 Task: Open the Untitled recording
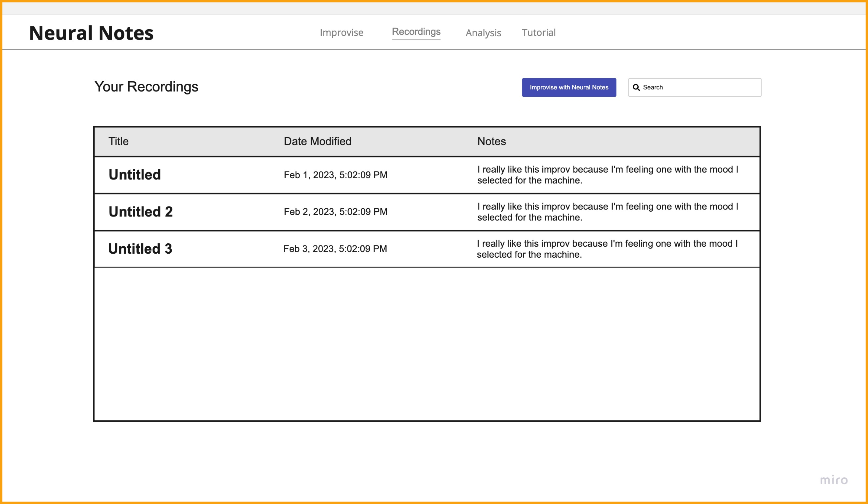(135, 175)
